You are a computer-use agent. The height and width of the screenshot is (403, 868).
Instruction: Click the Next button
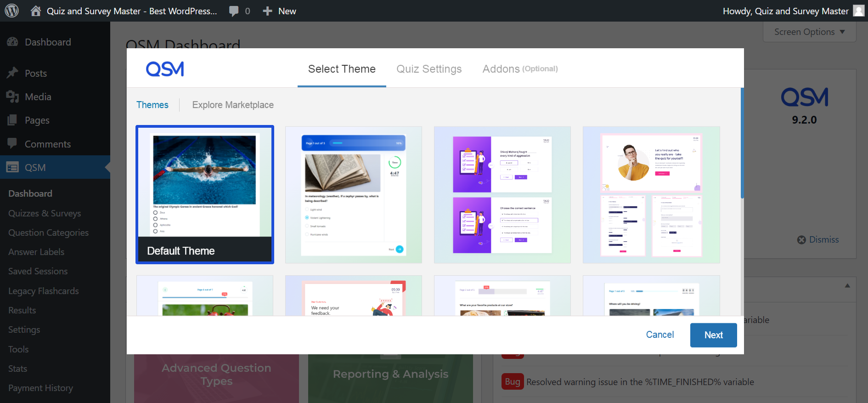point(713,335)
